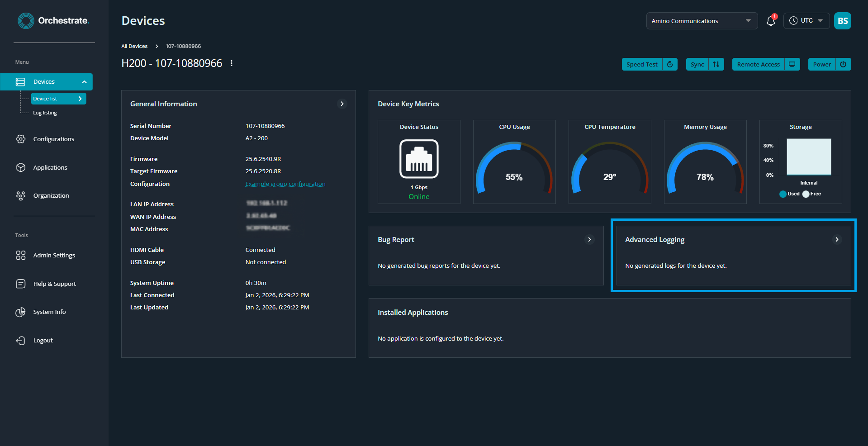Click the notification bell icon
This screenshot has width=868, height=446.
[770, 21]
